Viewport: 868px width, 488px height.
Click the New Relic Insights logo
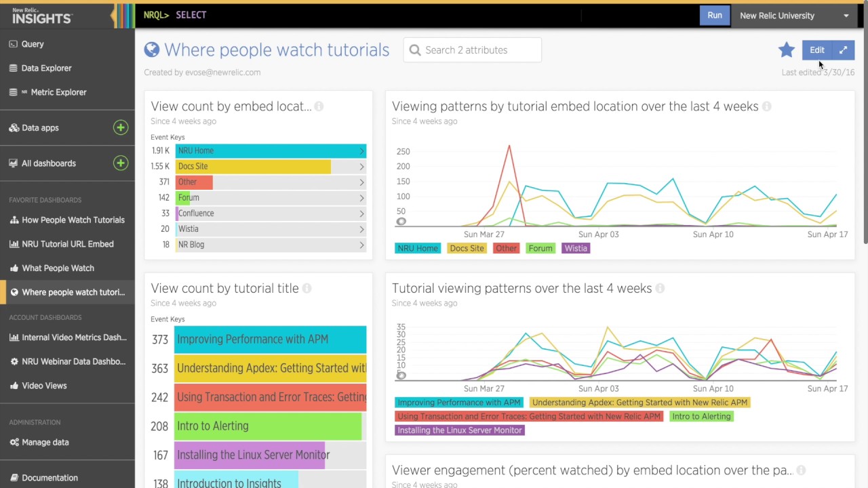(41, 15)
